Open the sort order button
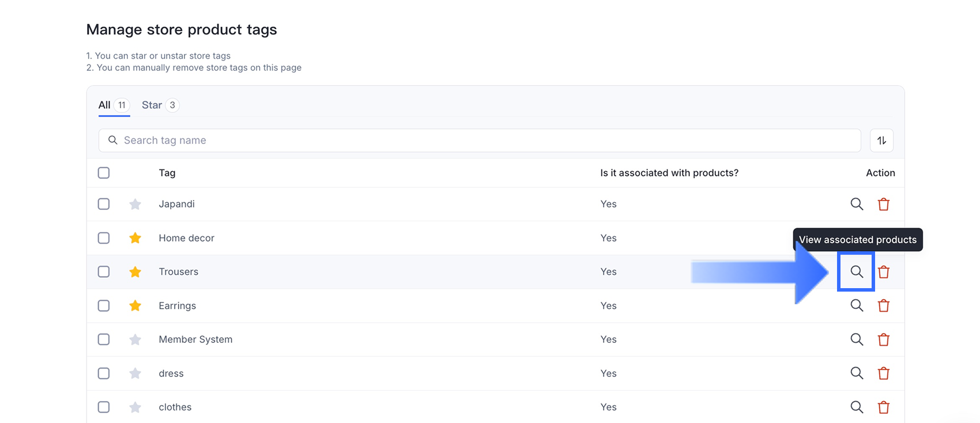 [881, 141]
